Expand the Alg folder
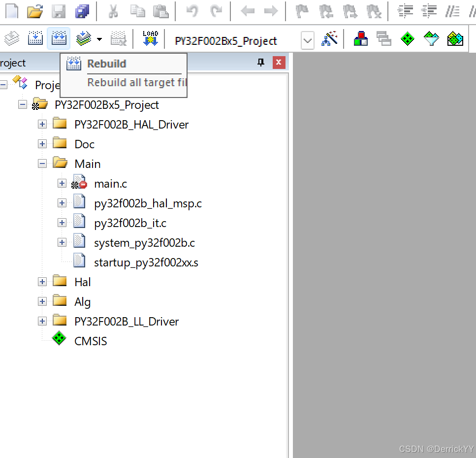This screenshot has width=476, height=458. click(42, 301)
